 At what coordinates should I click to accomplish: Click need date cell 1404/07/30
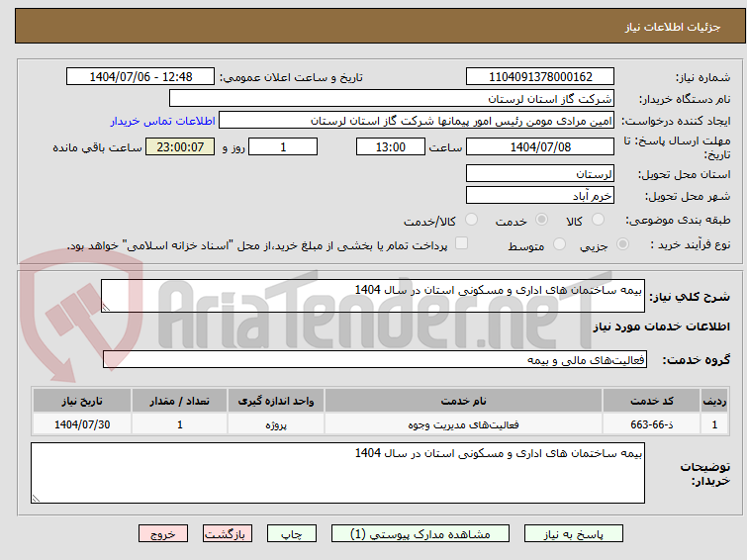(x=82, y=424)
